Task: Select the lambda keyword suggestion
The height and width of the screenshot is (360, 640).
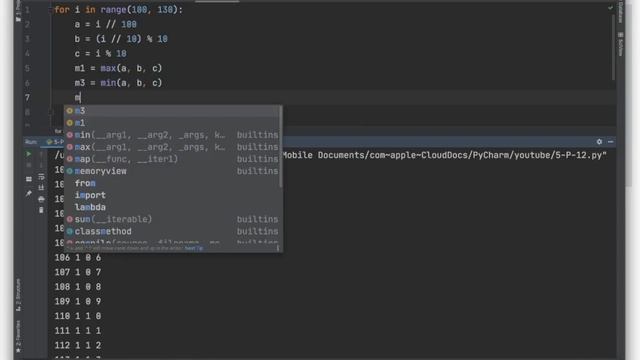Action: tap(173, 207)
